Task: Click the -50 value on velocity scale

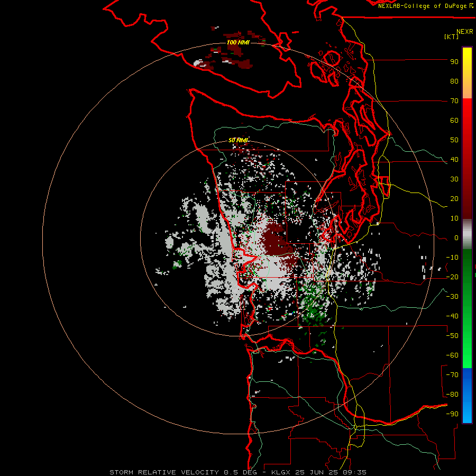Action: (452, 336)
